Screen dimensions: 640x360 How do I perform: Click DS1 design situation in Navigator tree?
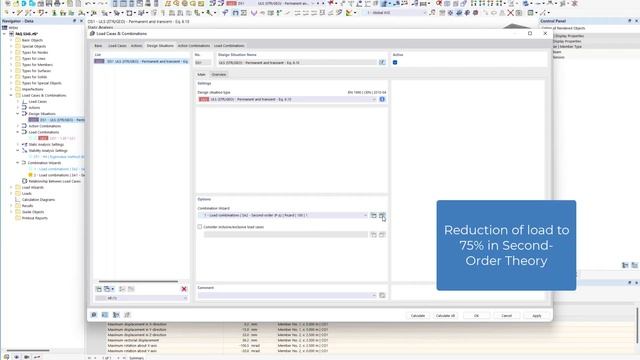(57, 120)
